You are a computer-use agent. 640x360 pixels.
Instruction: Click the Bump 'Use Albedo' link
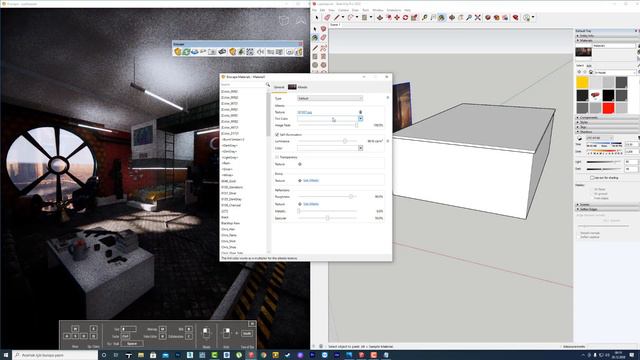pos(311,180)
